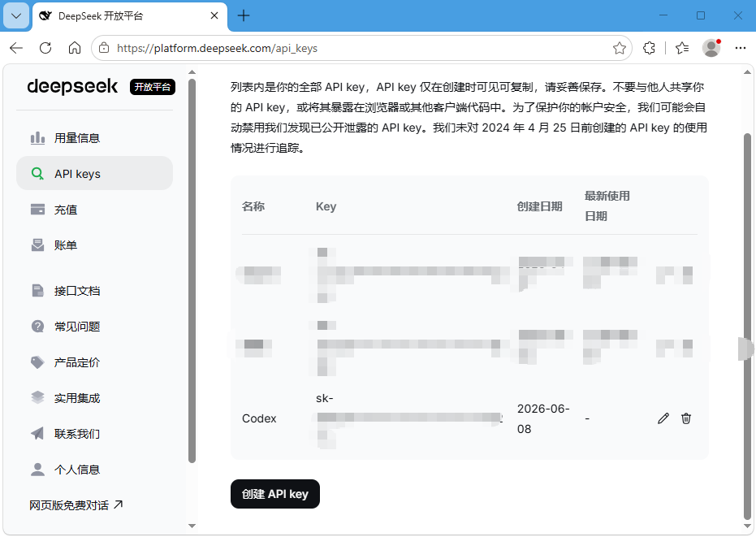
Task: Click main page scrollbar up arrow
Action: point(747,72)
